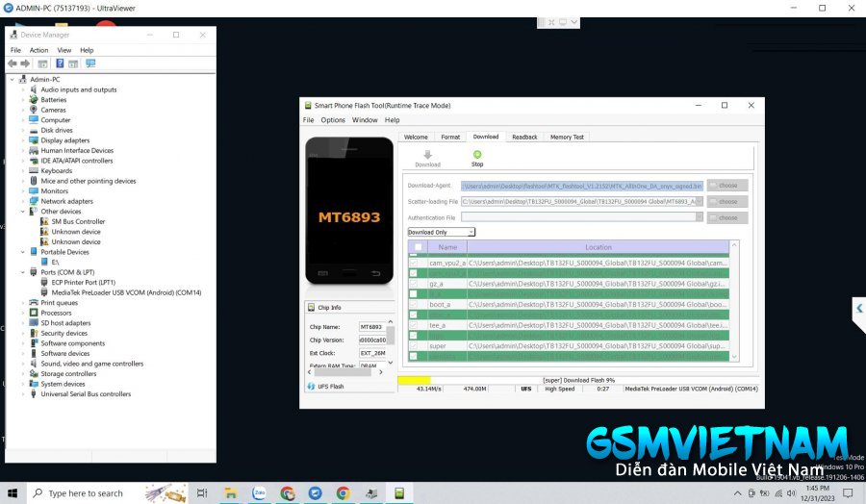This screenshot has width=866, height=504.
Task: Toggle the select-all checkbox in Name header
Action: click(419, 247)
